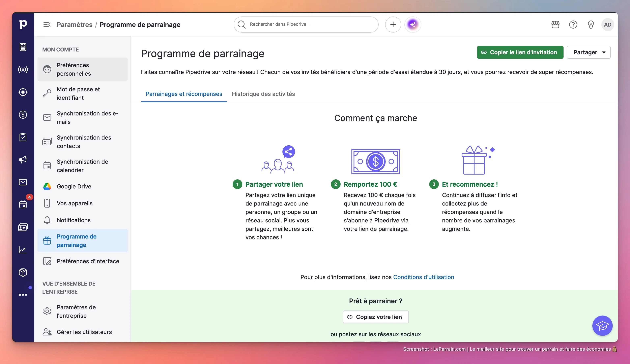The image size is (630, 364).
Task: Open the Paramètres breadcrumb link
Action: [74, 25]
